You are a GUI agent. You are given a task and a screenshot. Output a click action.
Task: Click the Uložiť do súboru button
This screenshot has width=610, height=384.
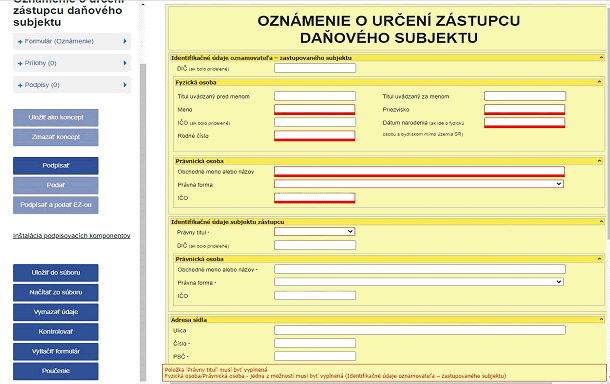56,273
